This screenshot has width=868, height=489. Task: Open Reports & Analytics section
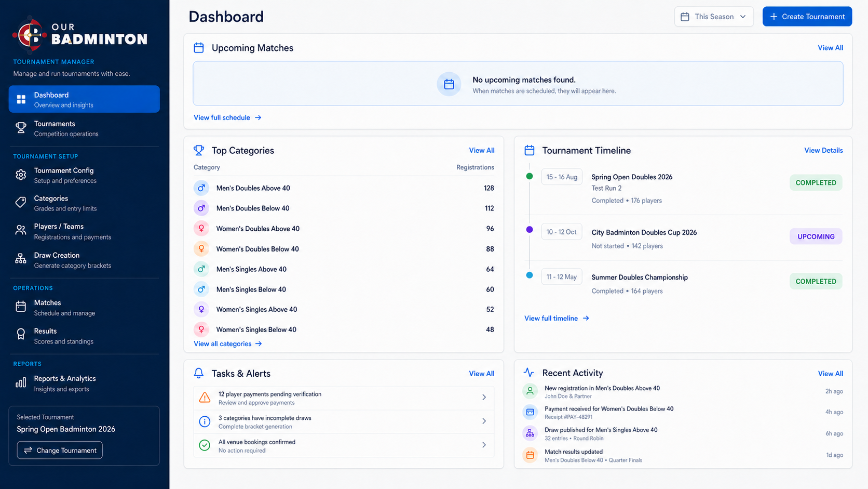coord(84,384)
